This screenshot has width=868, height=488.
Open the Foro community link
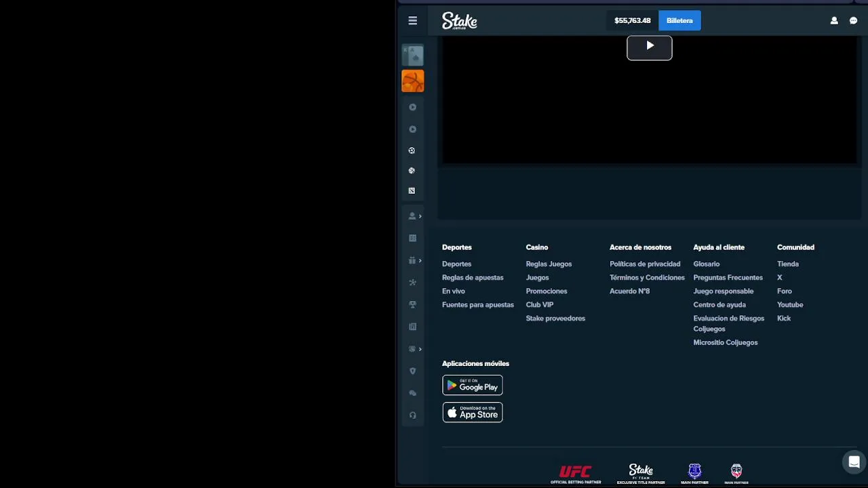tap(785, 291)
